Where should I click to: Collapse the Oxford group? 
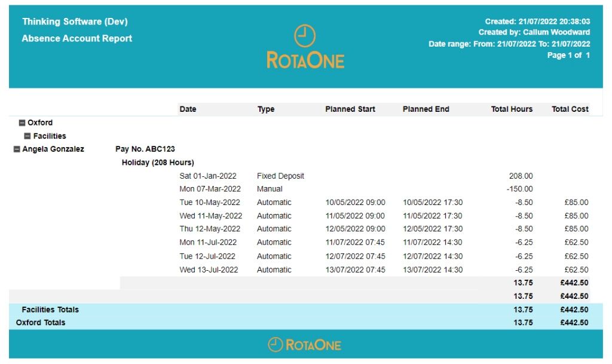pyautogui.click(x=22, y=123)
